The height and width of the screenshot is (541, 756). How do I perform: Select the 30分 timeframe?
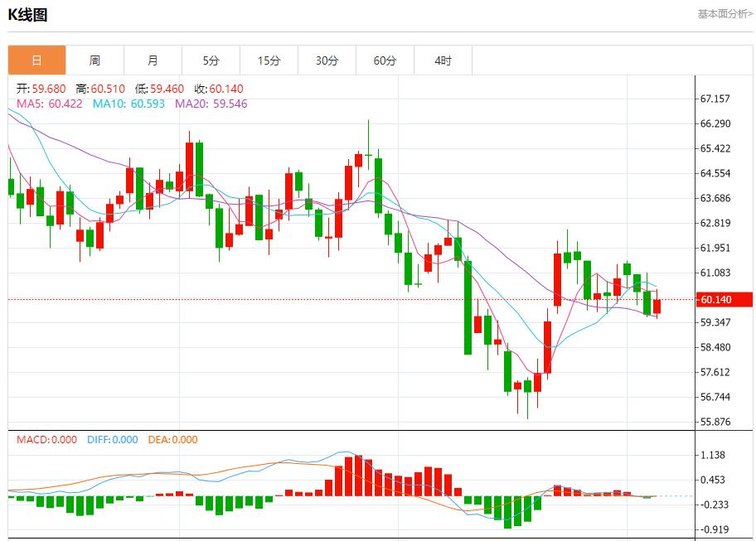coord(327,60)
